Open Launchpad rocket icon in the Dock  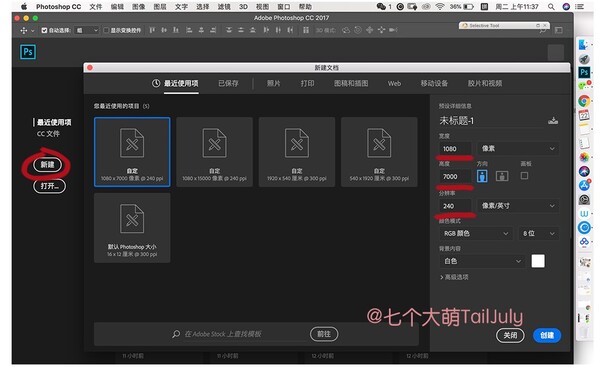[x=584, y=59]
